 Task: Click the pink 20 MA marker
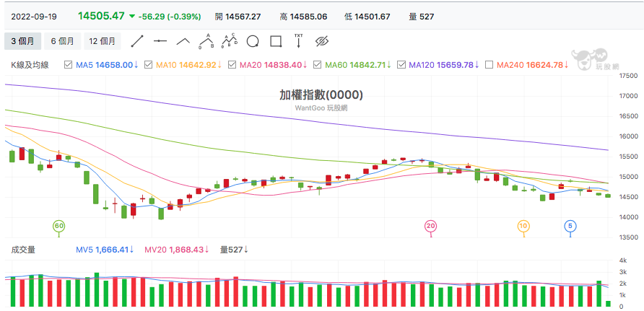click(x=430, y=226)
